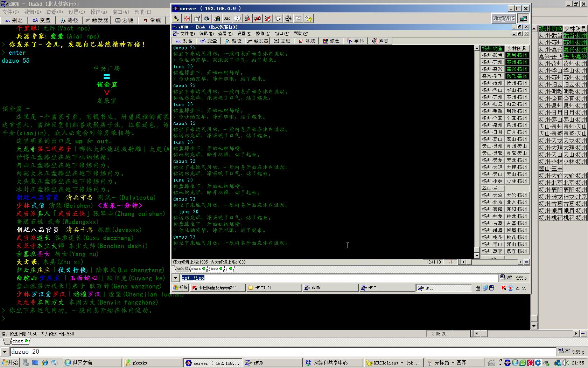The height and width of the screenshot is (368, 588).
Task: Click 常规 general button in VNC zMUD toolbar
Action: click(307, 41)
